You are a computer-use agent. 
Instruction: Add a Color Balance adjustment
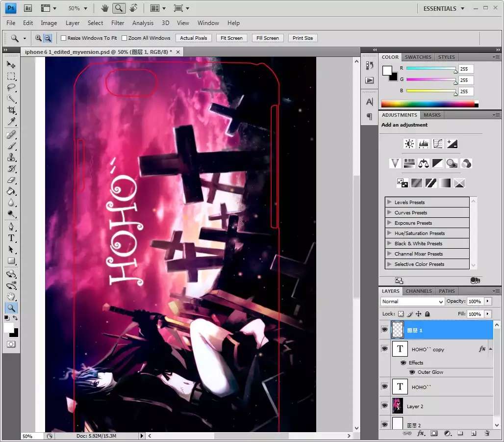423,163
